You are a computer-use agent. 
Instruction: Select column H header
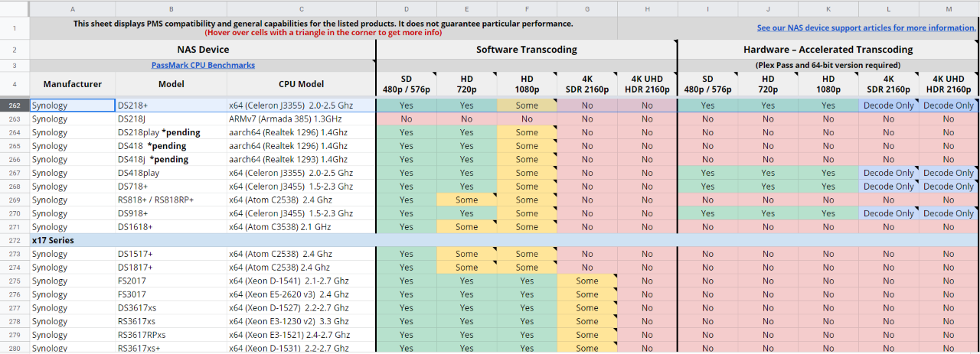[x=647, y=9]
